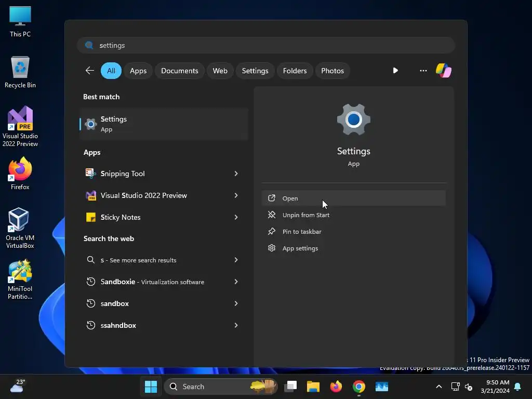Viewport: 532px width, 399px height.
Task: Open weather widget showing 23°
Action: pos(17,386)
